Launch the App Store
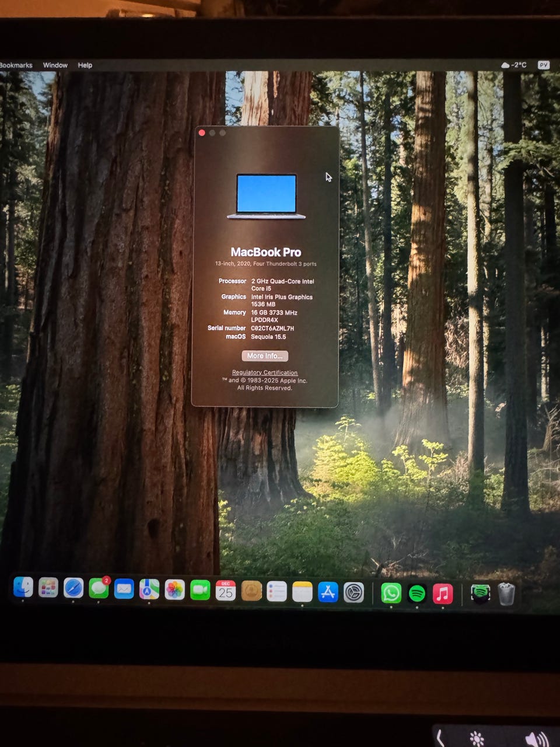 [x=328, y=592]
